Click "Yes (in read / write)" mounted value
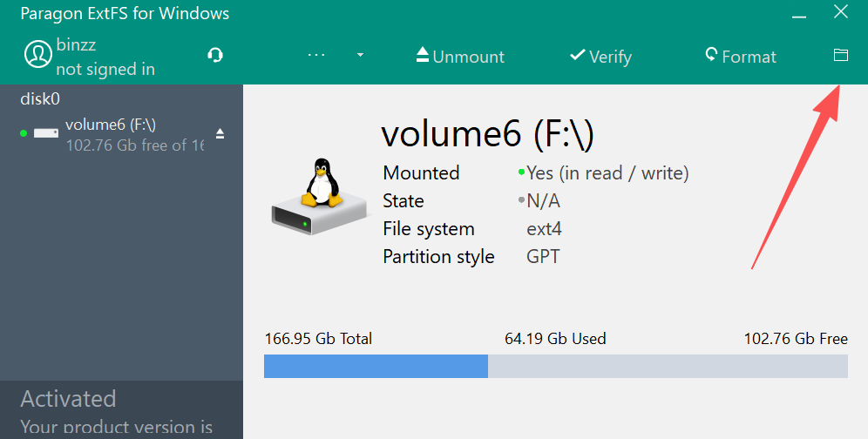The image size is (868, 439). [607, 173]
